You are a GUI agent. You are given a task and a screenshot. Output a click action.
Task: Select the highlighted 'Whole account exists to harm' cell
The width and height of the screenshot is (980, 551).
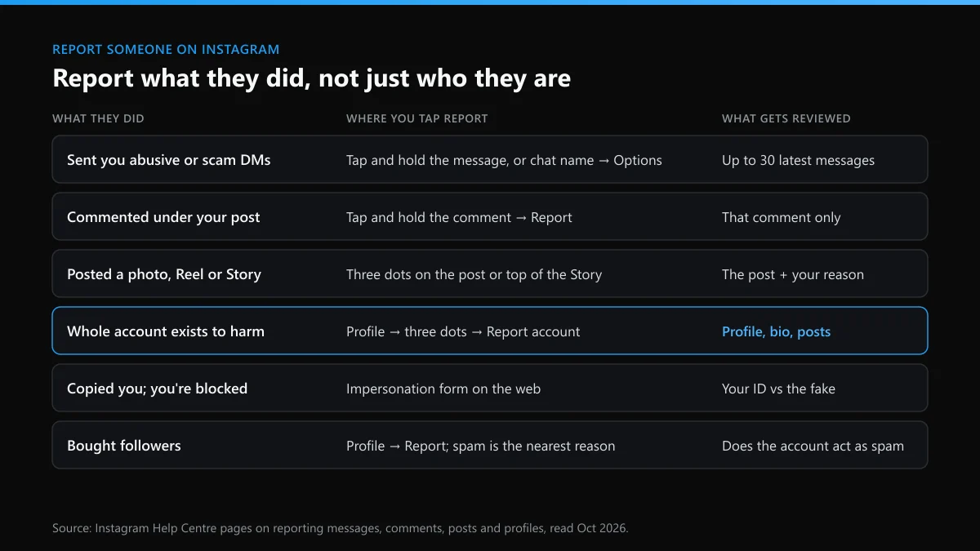click(166, 331)
